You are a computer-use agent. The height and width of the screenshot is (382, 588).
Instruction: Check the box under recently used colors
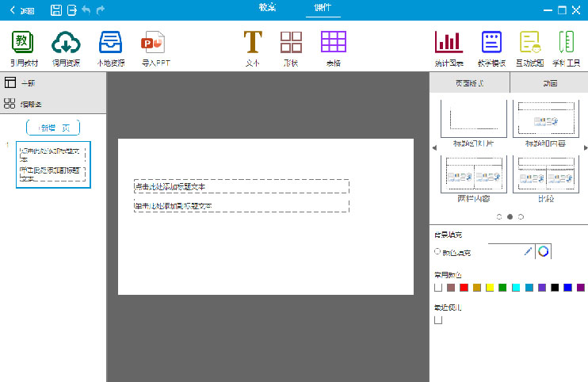point(438,320)
